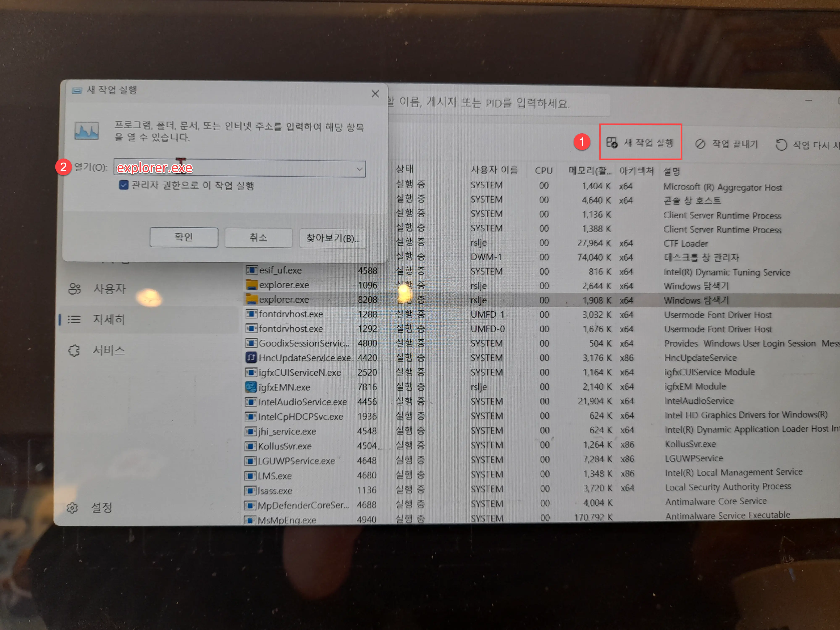The height and width of the screenshot is (630, 840).
Task: Select the HncUpdateService.exe process icon
Action: [251, 358]
